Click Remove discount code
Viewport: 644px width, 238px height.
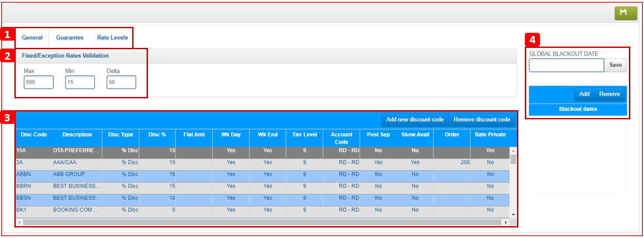482,119
